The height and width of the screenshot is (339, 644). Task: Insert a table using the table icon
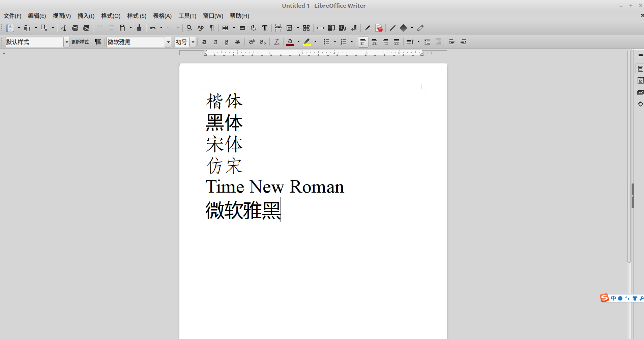pyautogui.click(x=225, y=28)
